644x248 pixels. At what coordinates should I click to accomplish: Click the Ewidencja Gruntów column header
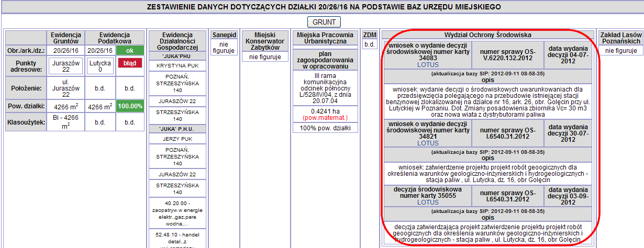pos(65,37)
